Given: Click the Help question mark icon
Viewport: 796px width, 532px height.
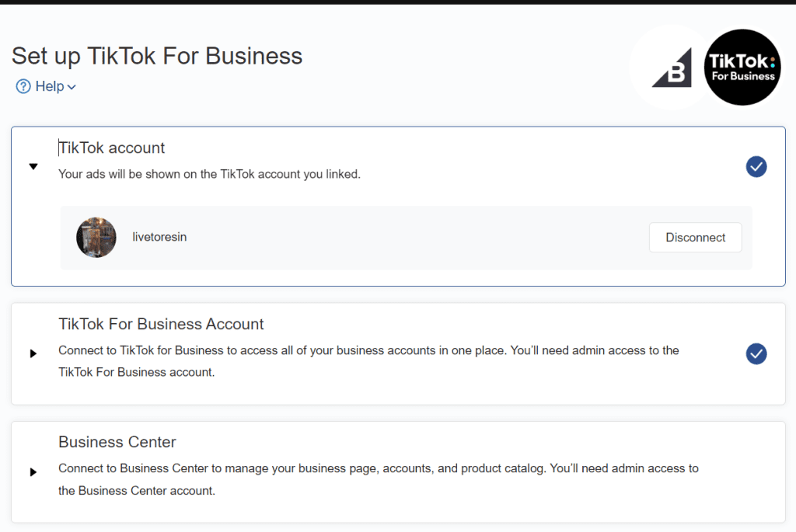Looking at the screenshot, I should (23, 87).
